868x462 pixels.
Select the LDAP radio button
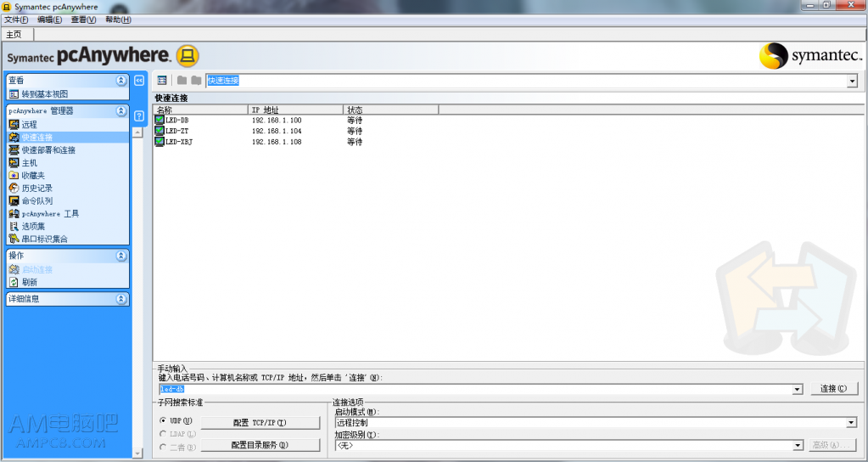(x=163, y=434)
